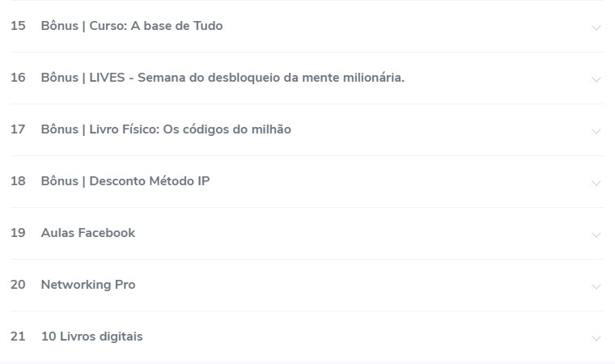Open the 'Aulas Facebook' module title
The height and width of the screenshot is (364, 615).
tap(88, 233)
